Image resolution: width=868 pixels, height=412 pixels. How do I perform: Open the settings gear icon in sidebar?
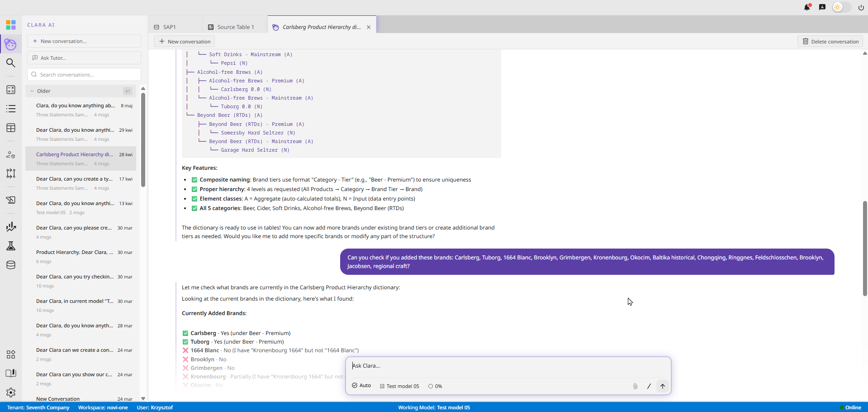(11, 393)
